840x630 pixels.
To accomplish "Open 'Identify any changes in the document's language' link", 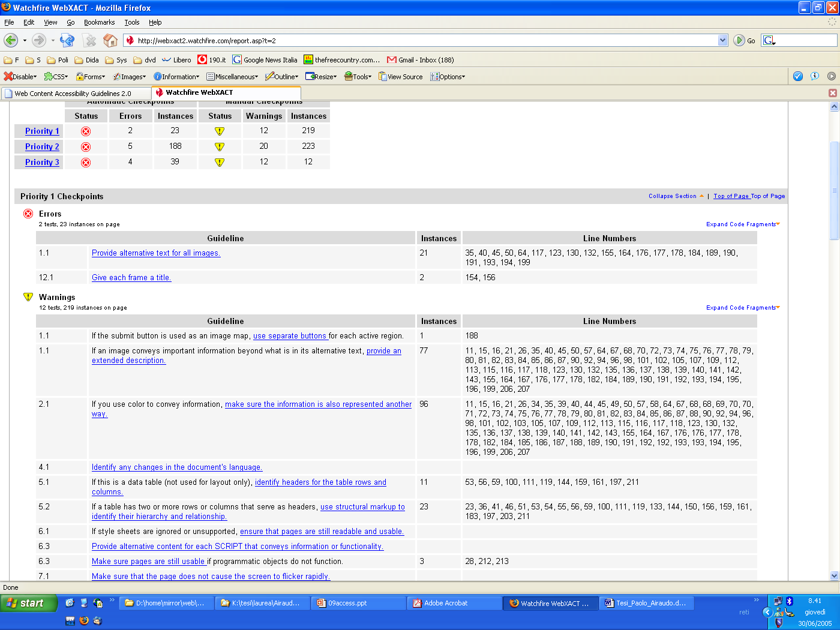I will coord(177,467).
